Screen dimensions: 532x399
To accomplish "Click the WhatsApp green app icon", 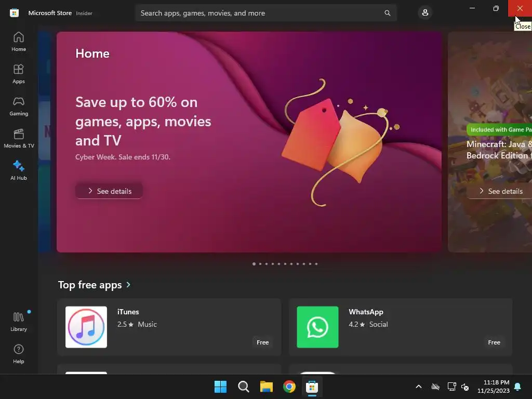I will [x=317, y=327].
